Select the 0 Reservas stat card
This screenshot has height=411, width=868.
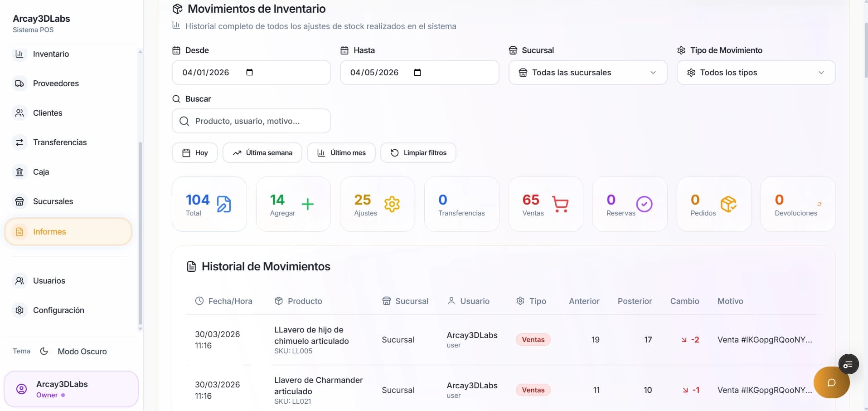click(630, 204)
